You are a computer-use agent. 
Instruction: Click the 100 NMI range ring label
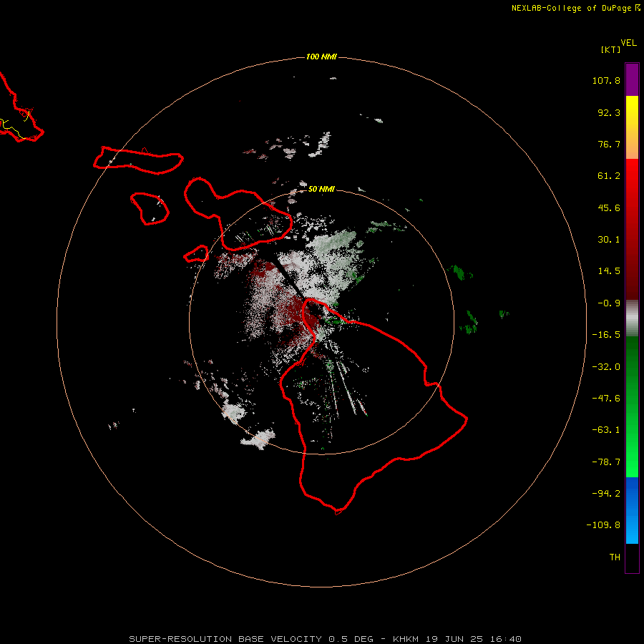321,57
